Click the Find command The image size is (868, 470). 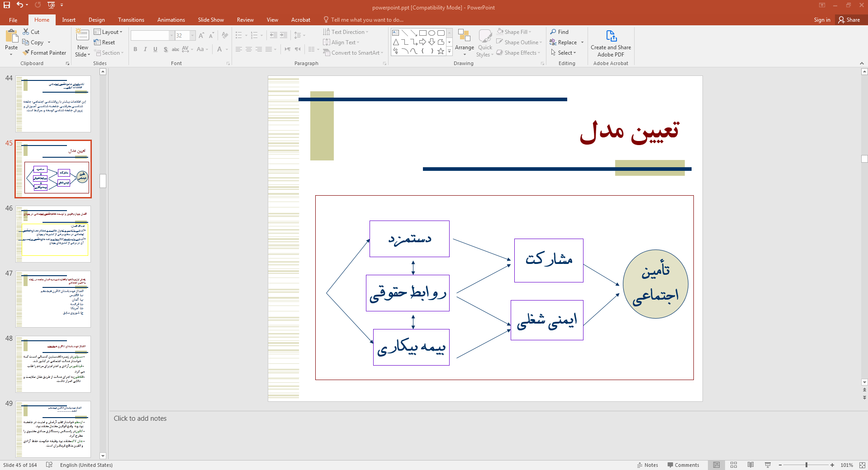[560, 32]
